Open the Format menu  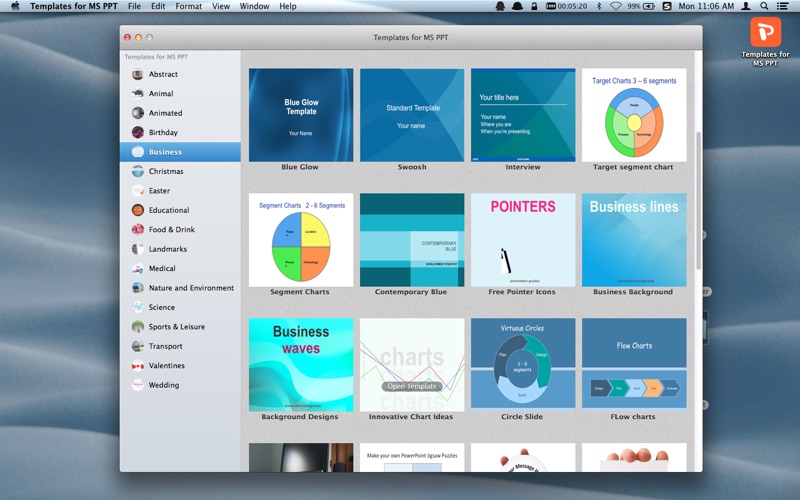tap(188, 6)
